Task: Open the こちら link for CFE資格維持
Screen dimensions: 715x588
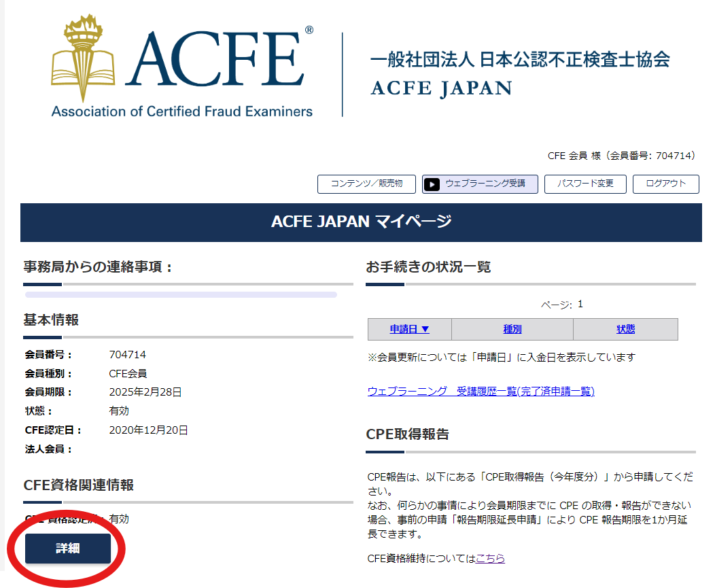Action: pos(490,558)
